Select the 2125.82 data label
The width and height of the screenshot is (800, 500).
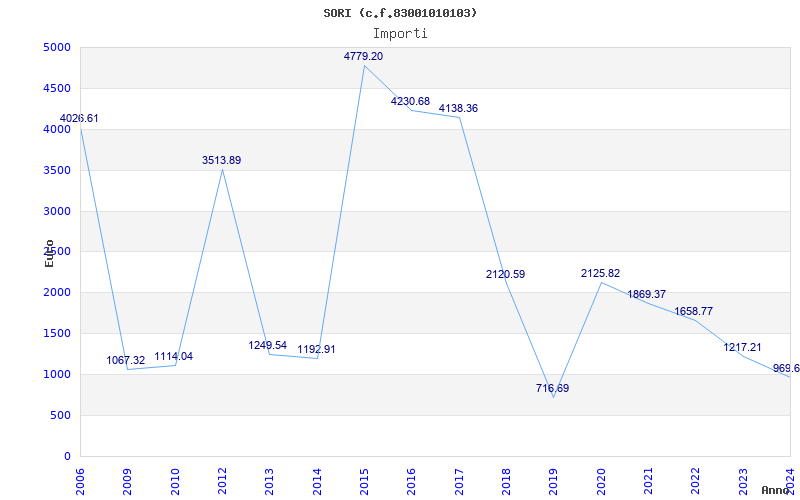[x=601, y=273]
